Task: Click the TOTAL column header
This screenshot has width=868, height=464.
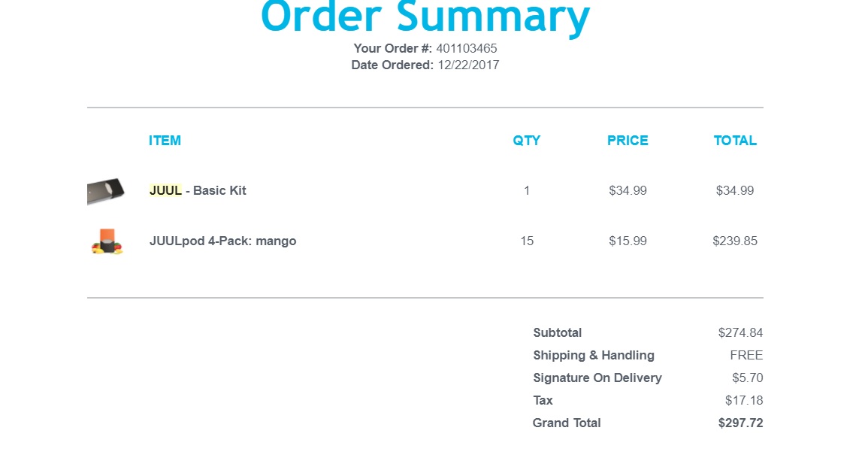Action: [x=735, y=140]
